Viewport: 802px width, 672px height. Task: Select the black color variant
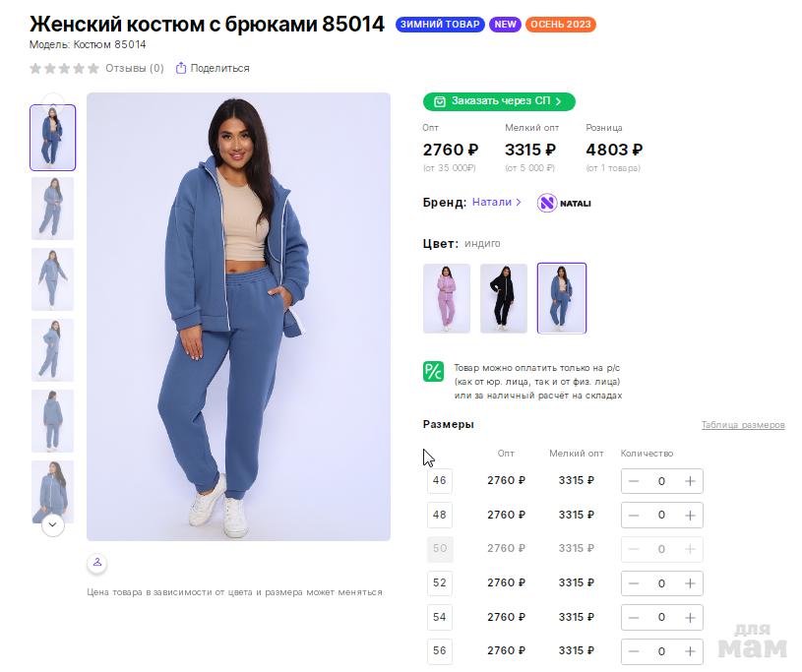[x=504, y=298]
